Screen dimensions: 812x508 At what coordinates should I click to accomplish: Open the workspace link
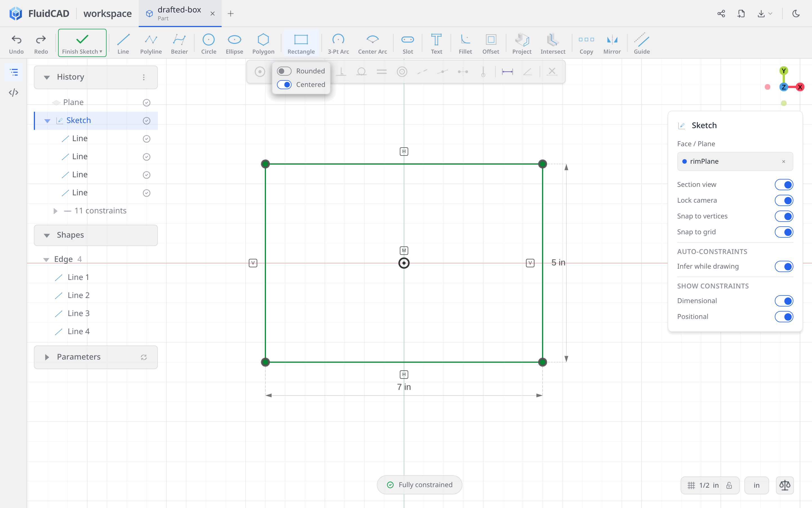pyautogui.click(x=107, y=14)
